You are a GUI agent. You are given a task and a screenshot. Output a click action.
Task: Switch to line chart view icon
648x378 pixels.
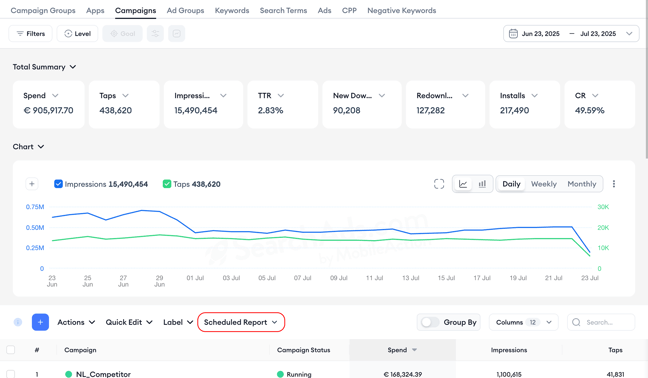(x=463, y=184)
